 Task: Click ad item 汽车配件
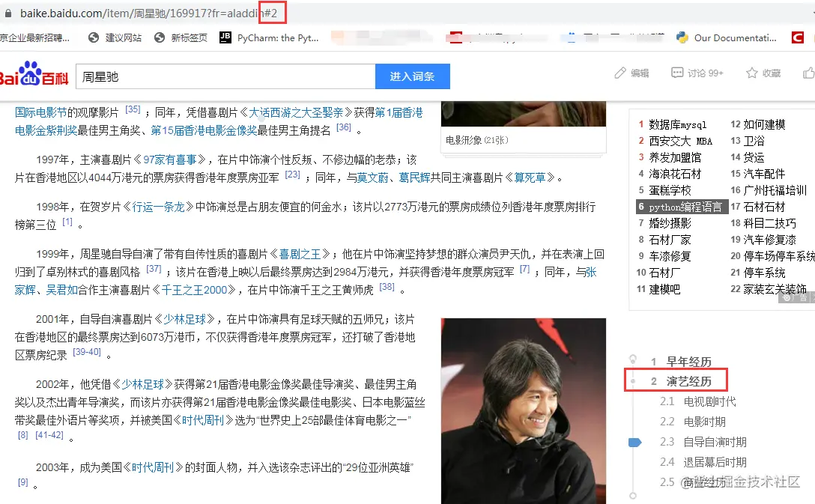click(x=764, y=174)
